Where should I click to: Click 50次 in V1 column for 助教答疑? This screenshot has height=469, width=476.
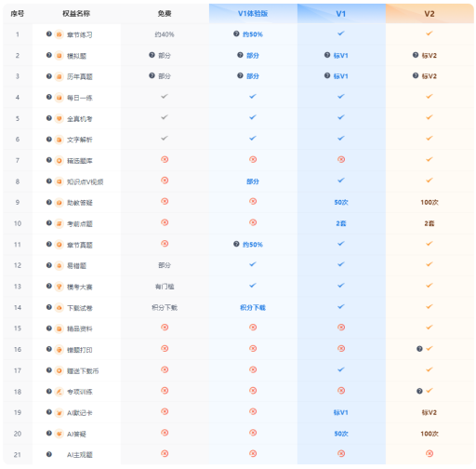[x=341, y=202]
